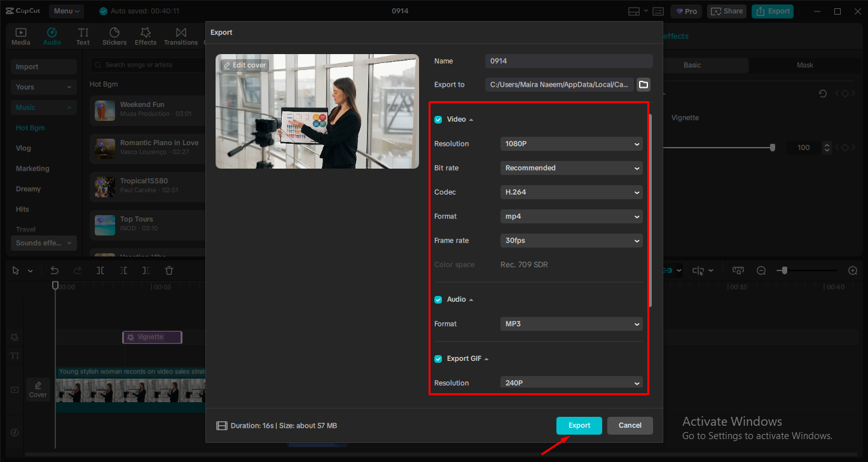868x462 pixels.
Task: Uncheck the Export GIF checkbox
Action: coord(438,359)
